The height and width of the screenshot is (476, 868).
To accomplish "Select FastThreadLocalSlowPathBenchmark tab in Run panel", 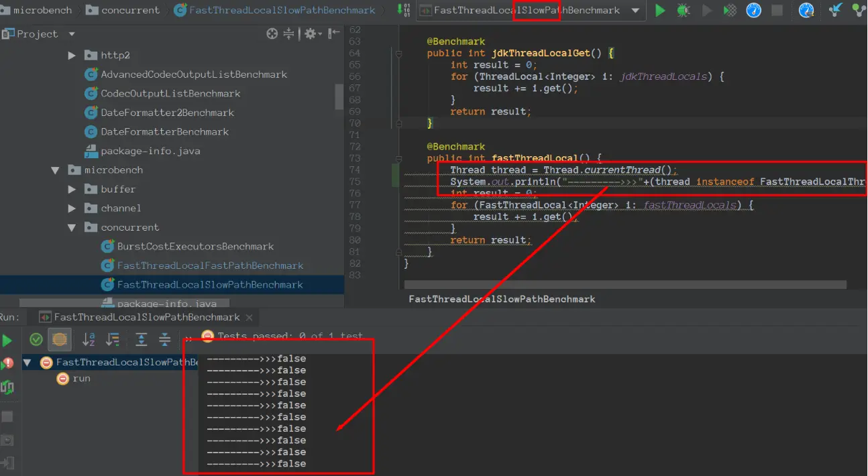I will click(x=147, y=317).
